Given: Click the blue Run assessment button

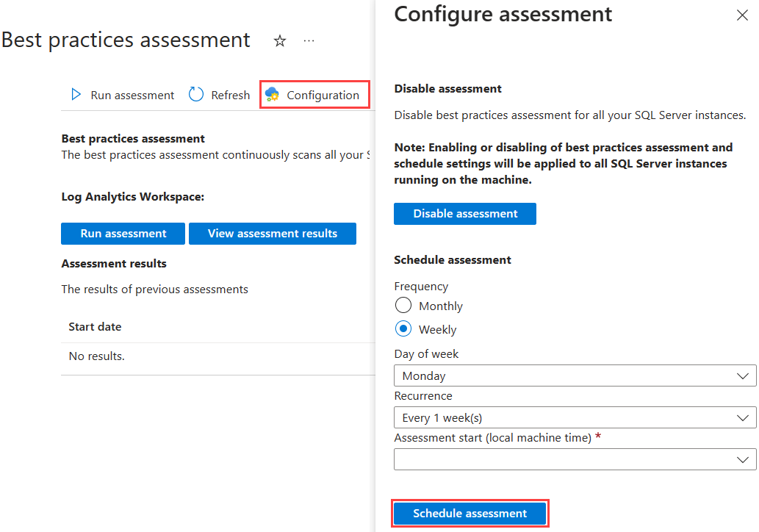Looking at the screenshot, I should (x=123, y=233).
